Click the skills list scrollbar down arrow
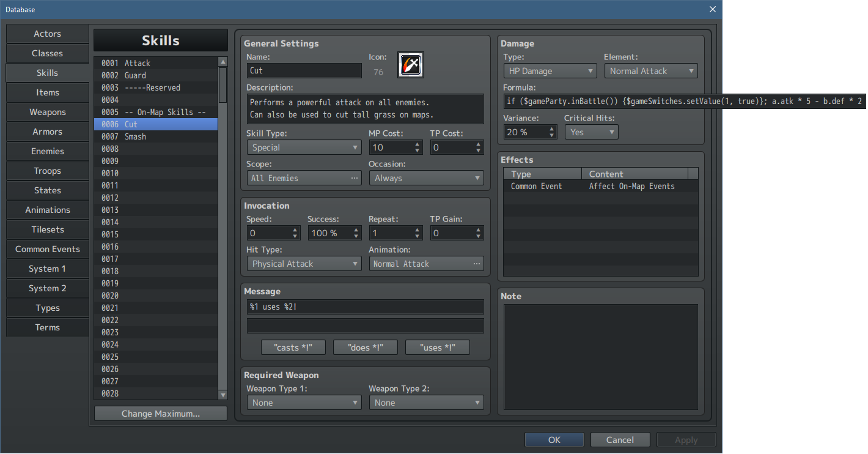This screenshot has width=868, height=454. click(223, 395)
